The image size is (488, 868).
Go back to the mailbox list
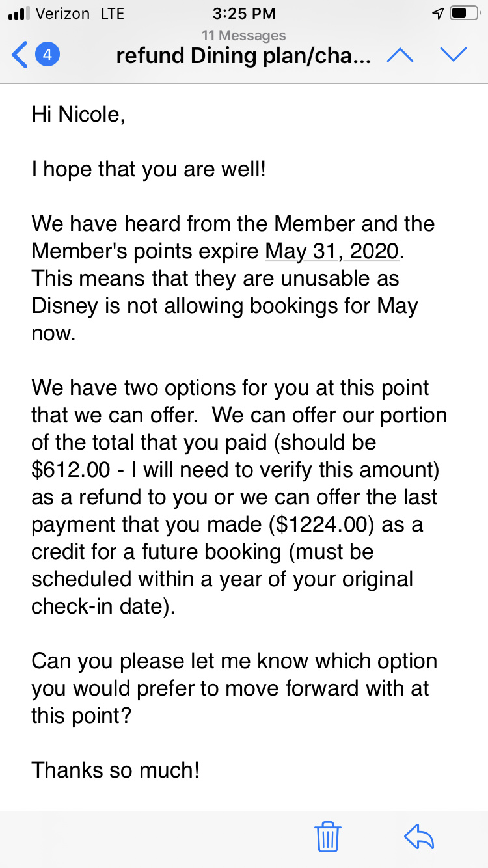click(20, 55)
